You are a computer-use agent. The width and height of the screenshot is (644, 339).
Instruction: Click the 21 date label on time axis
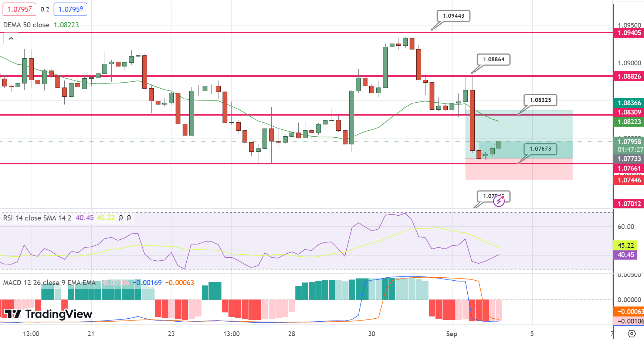pos(91,334)
